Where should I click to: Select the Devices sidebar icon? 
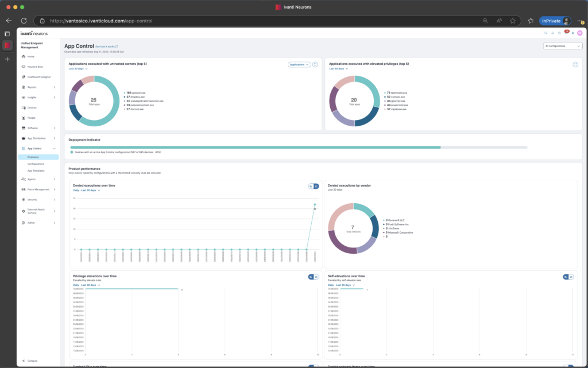point(24,107)
